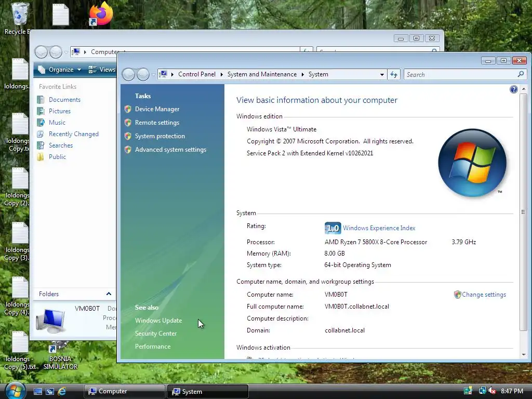
Task: Click the Windows Vista logo image
Action: click(472, 163)
